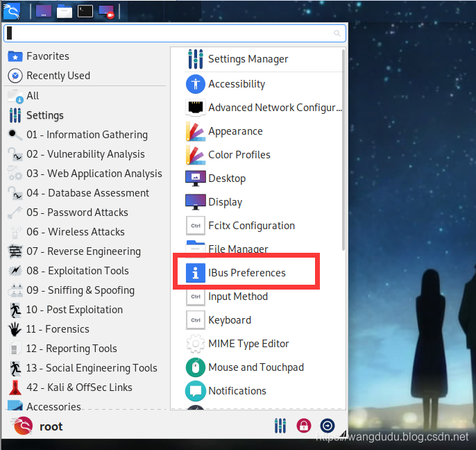
Task: Click the 13 - Social Engineering Tools icon
Action: [15, 368]
